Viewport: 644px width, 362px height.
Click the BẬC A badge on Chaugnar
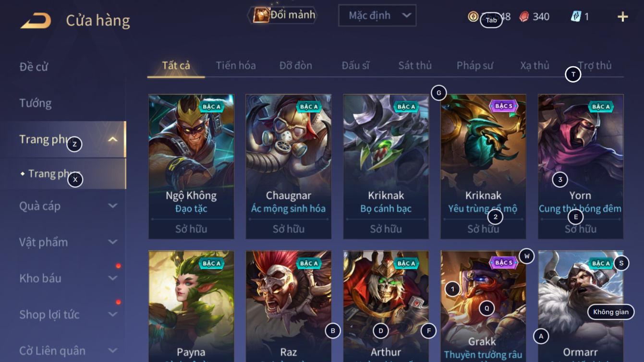tap(309, 107)
